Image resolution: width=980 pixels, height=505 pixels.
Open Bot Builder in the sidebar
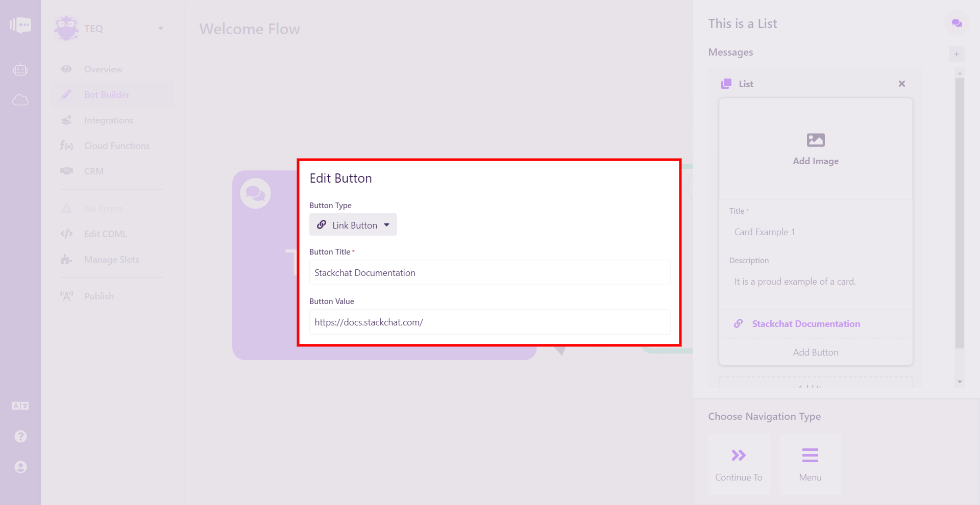[x=112, y=95]
